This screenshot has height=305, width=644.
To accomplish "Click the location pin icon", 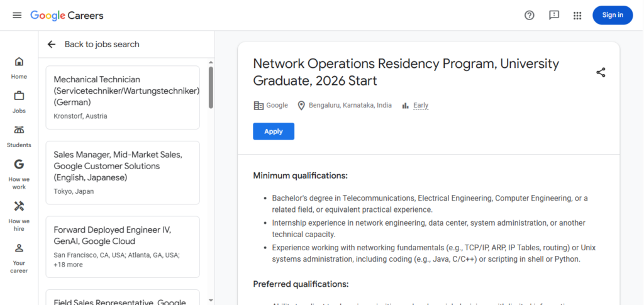I will (301, 106).
